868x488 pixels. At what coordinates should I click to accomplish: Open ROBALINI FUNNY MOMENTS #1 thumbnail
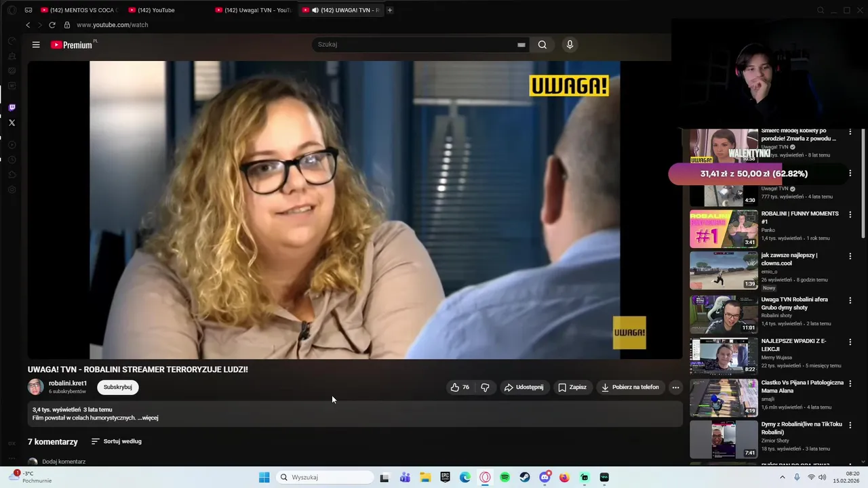724,229
